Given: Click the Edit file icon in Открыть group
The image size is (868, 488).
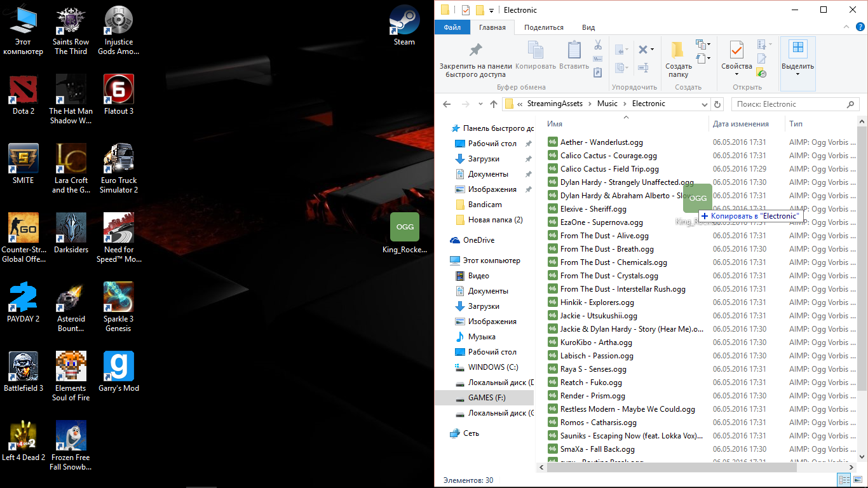Looking at the screenshot, I should [761, 59].
